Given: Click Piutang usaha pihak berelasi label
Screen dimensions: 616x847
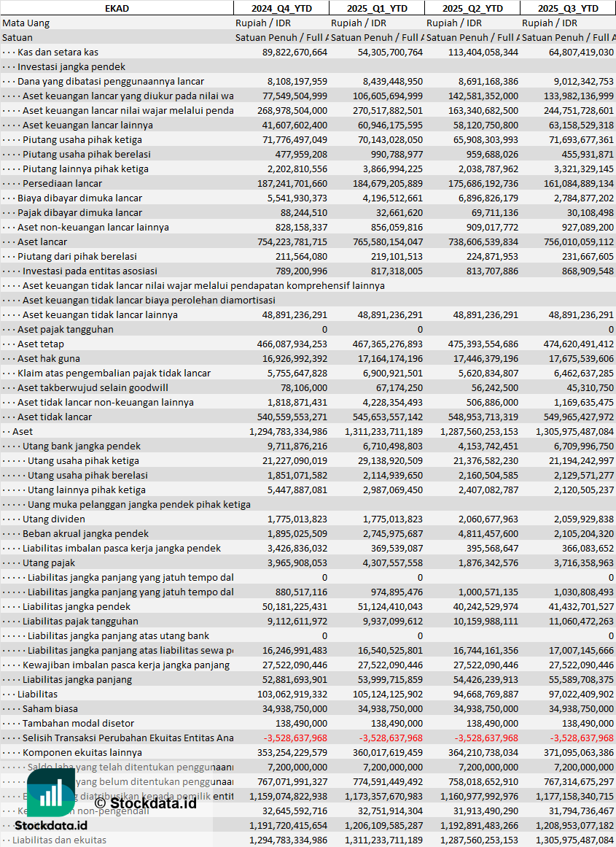Looking at the screenshot, I should click(x=86, y=154).
